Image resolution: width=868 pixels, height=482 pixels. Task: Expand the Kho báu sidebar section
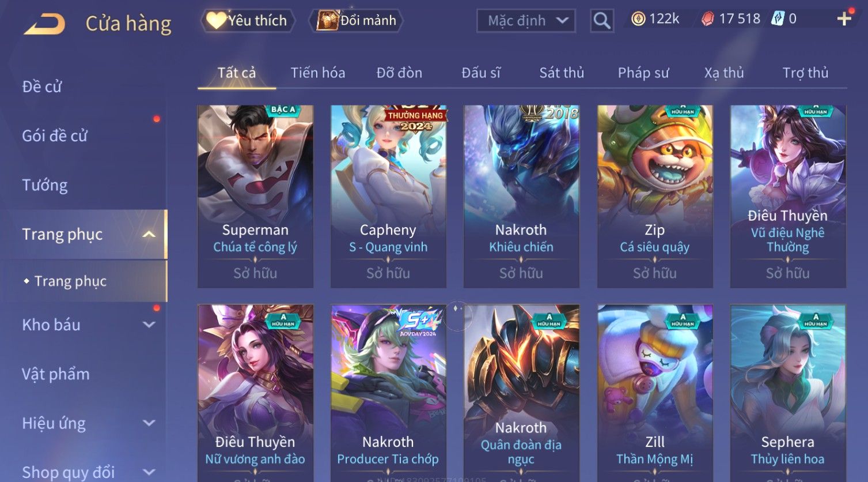coord(149,325)
